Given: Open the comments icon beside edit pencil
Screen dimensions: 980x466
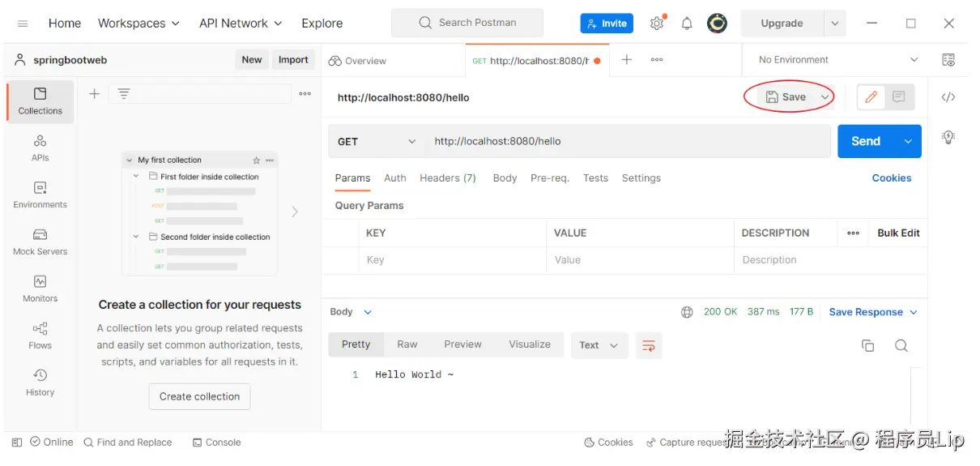Looking at the screenshot, I should tap(899, 97).
